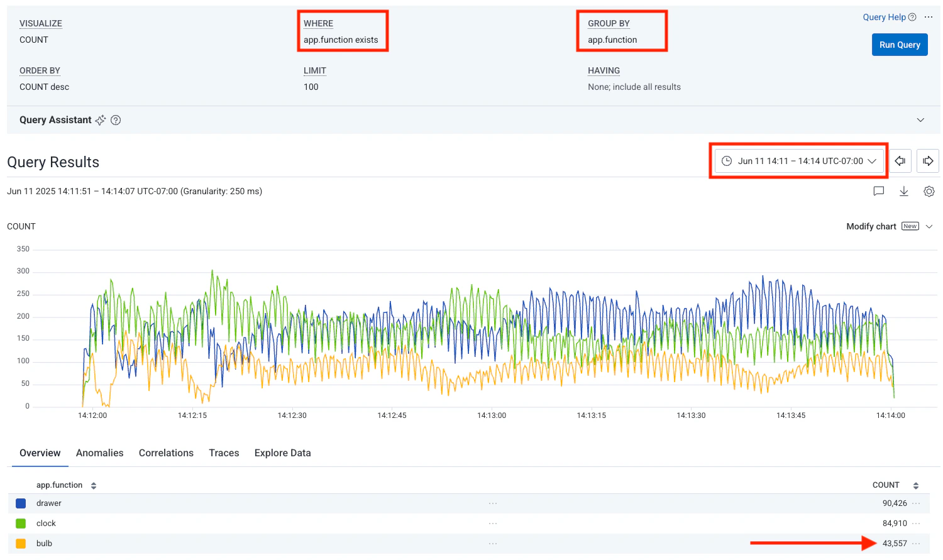The image size is (943, 560).
Task: Open the Query Assistant sparkle icon
Action: [100, 120]
